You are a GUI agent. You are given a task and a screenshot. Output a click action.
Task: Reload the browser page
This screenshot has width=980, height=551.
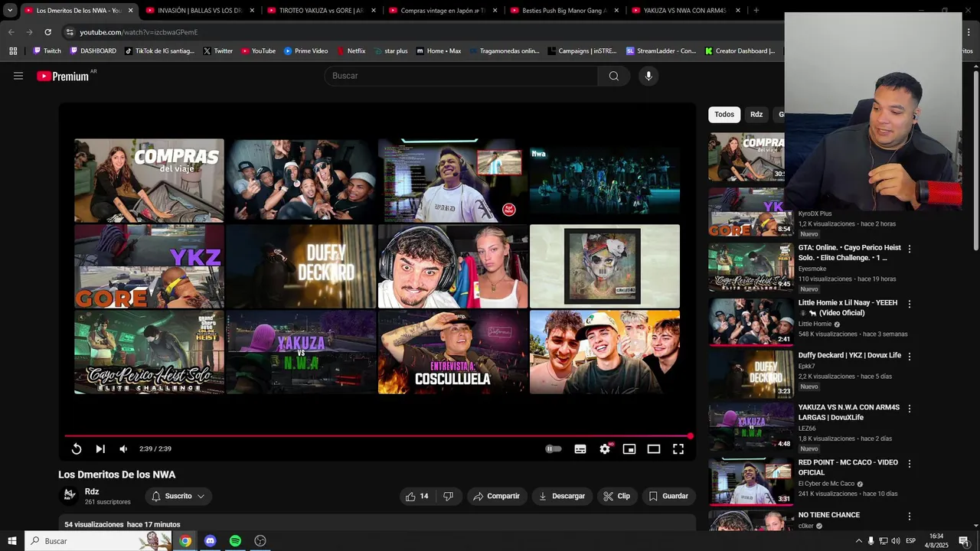point(47,32)
